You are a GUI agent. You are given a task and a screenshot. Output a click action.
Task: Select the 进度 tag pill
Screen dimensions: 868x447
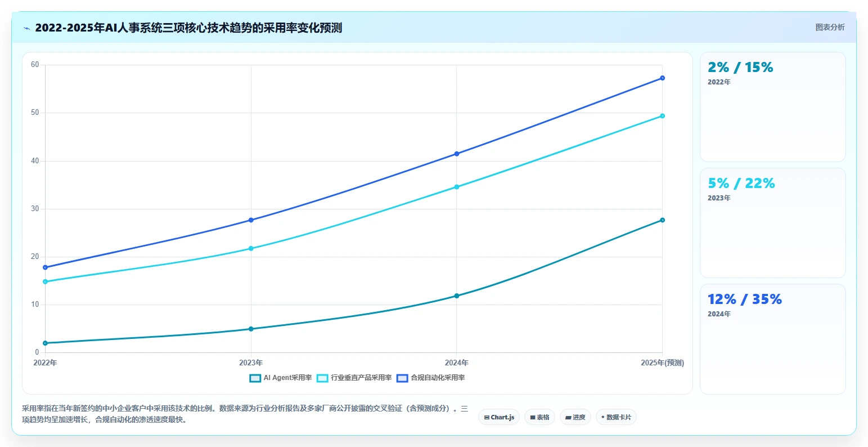tap(575, 417)
